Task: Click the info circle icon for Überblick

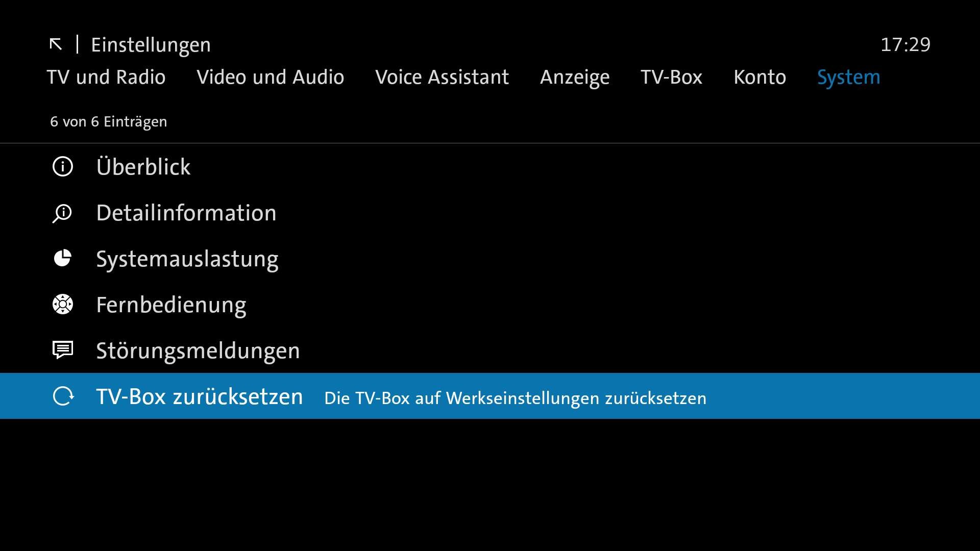Action: (x=63, y=167)
